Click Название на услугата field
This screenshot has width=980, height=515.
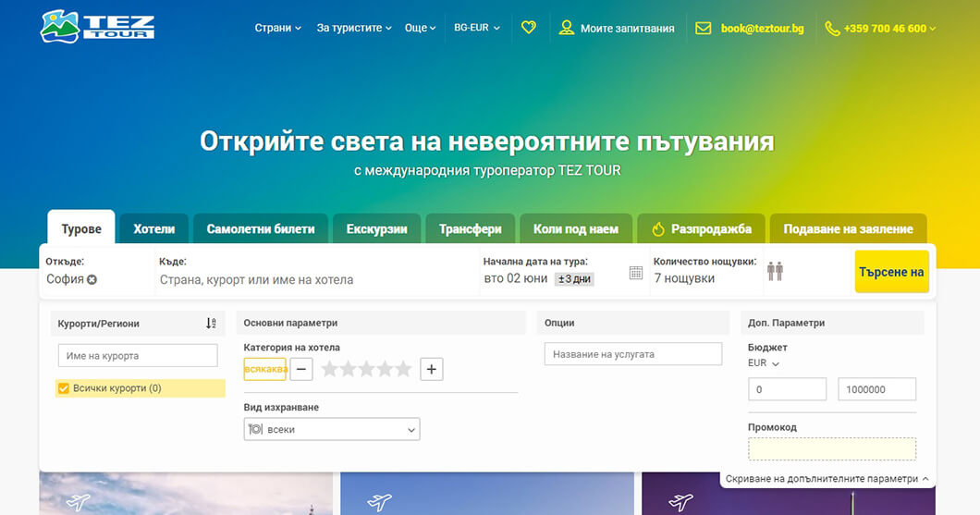coord(633,354)
